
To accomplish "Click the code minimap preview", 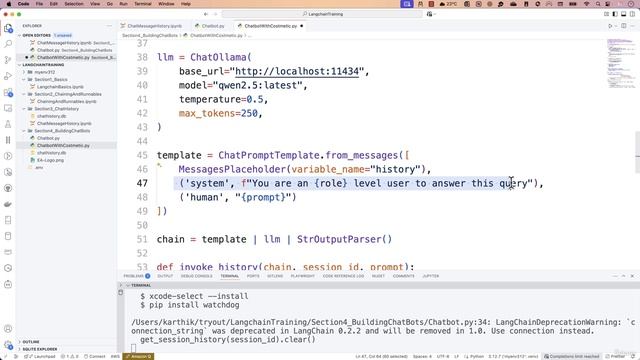I will (620, 63).
